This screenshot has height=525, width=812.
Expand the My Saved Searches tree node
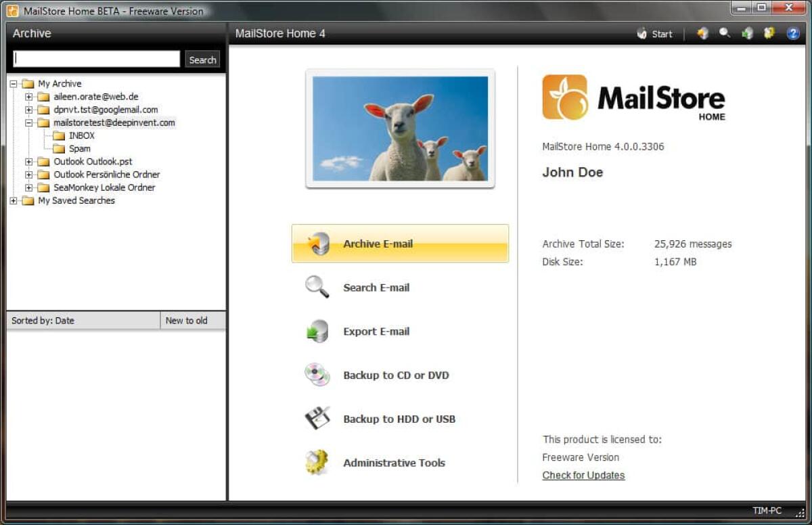click(x=13, y=200)
